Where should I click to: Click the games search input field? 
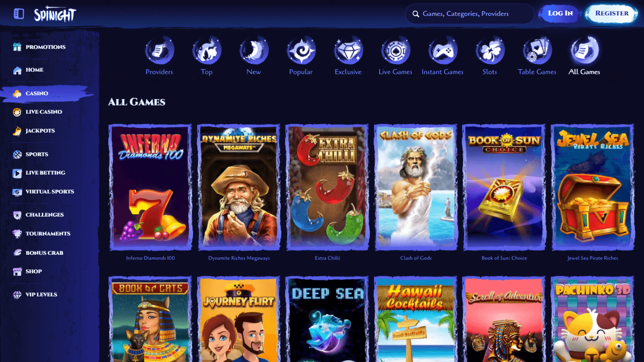470,14
